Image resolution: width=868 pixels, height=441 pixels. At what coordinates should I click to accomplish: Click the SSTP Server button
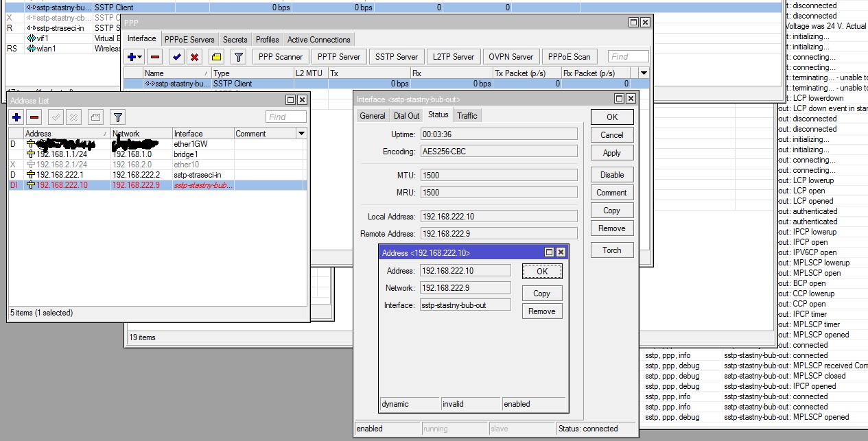397,57
